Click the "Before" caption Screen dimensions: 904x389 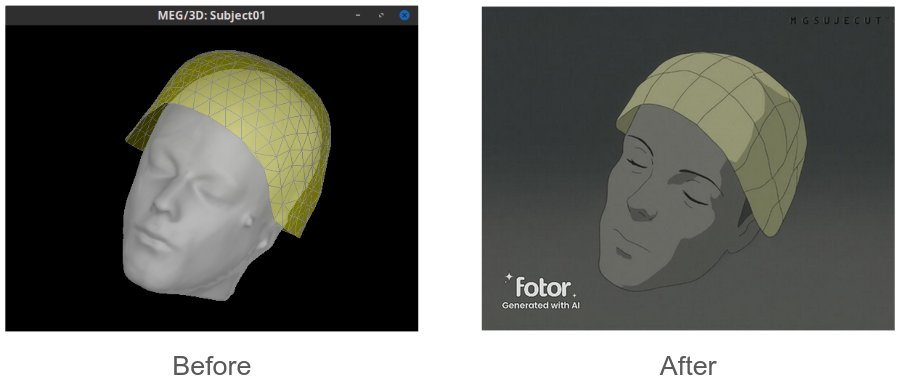212,366
